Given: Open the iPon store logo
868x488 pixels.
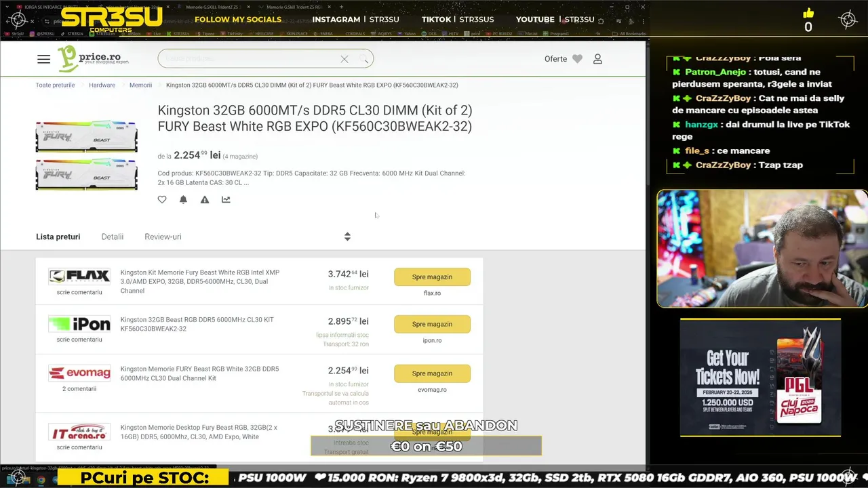Looking at the screenshot, I should tap(79, 324).
